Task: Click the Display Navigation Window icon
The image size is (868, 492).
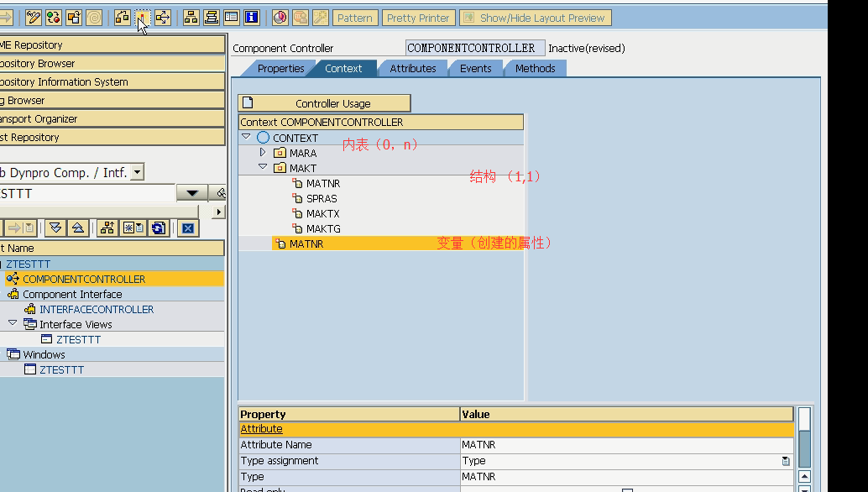Action: (211, 18)
